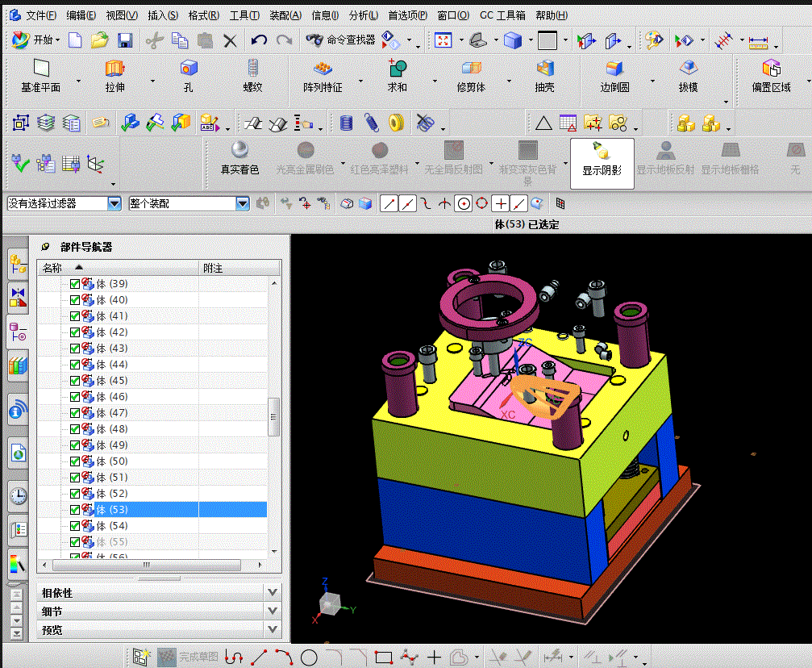Open the 装配 Assemblies menu

click(285, 15)
